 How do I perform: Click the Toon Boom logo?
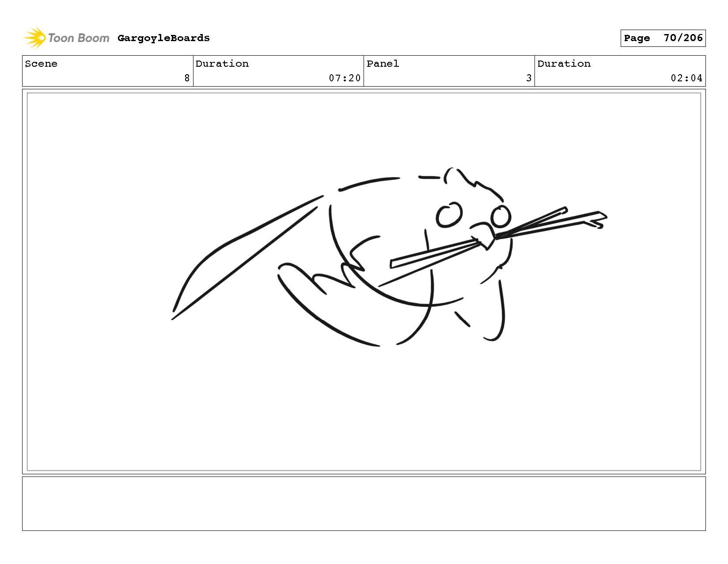66,38
